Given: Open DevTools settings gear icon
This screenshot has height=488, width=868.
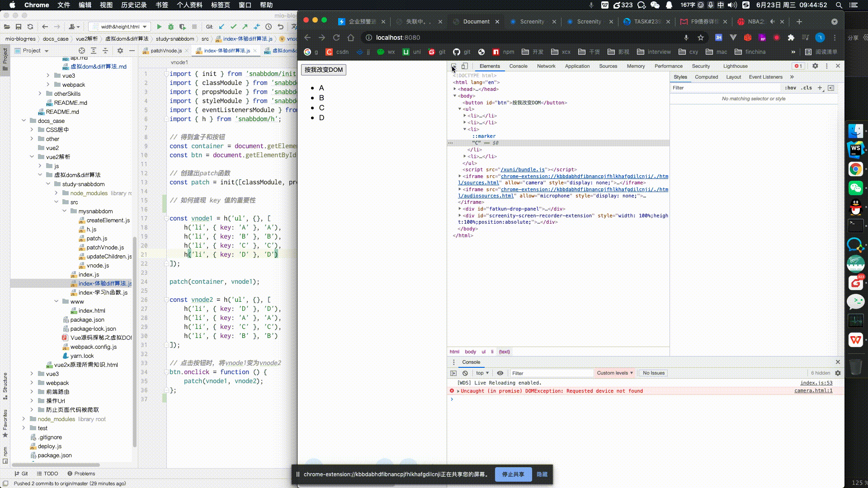Looking at the screenshot, I should 815,66.
